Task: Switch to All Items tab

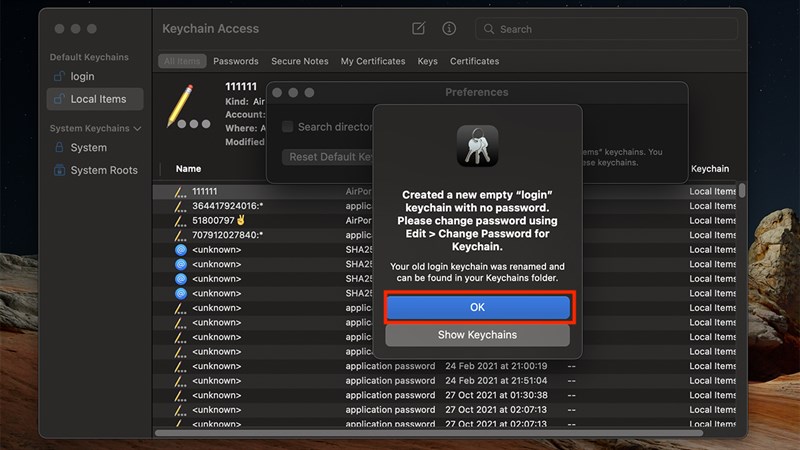Action: [x=182, y=61]
